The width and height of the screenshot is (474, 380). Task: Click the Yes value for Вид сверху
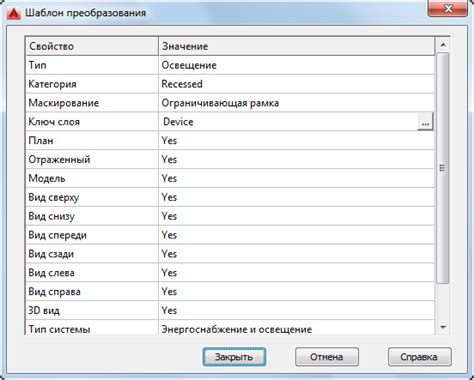click(297, 197)
